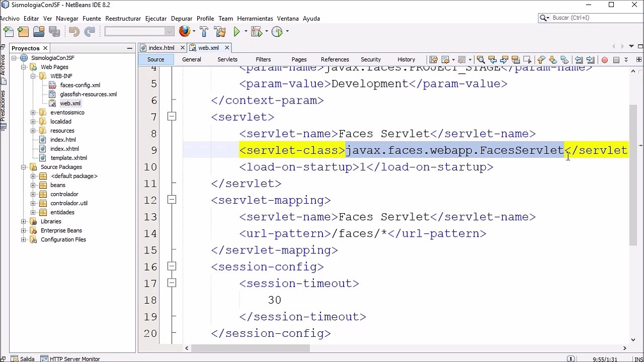Click Find Next Occurrence icon
Viewport: 644px width, 362px height.
[504, 59]
